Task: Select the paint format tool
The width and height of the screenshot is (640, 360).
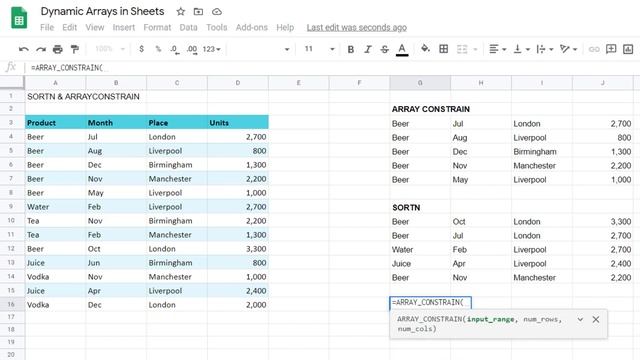Action: [x=74, y=49]
